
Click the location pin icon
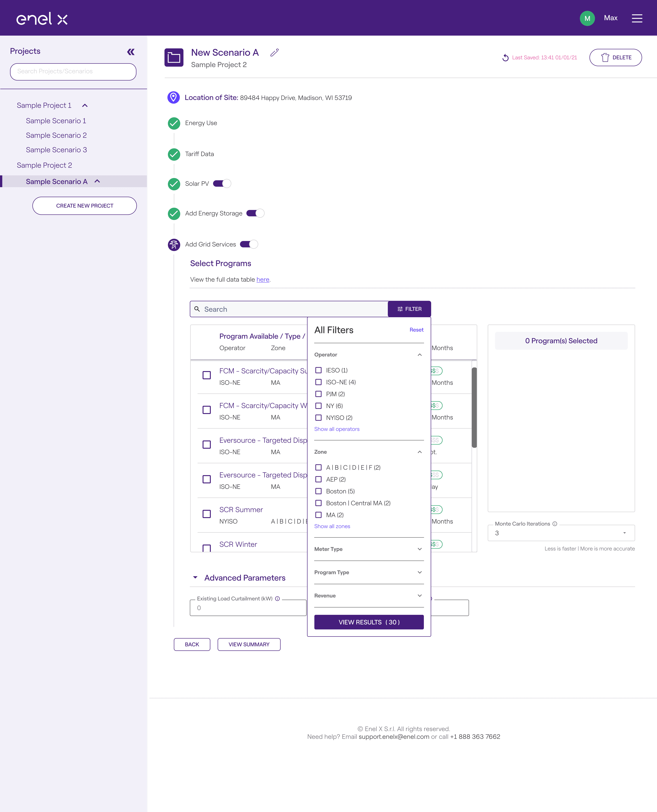point(173,97)
